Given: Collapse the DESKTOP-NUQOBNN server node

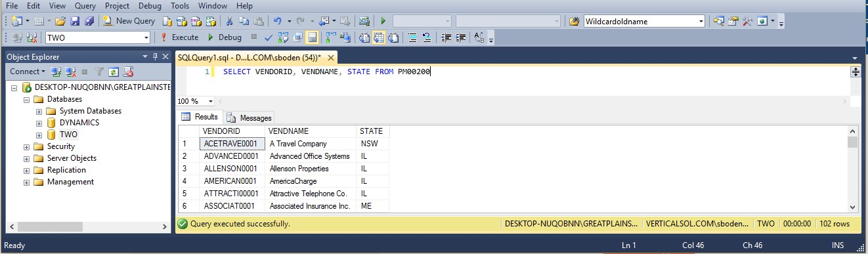Looking at the screenshot, I should (14, 87).
